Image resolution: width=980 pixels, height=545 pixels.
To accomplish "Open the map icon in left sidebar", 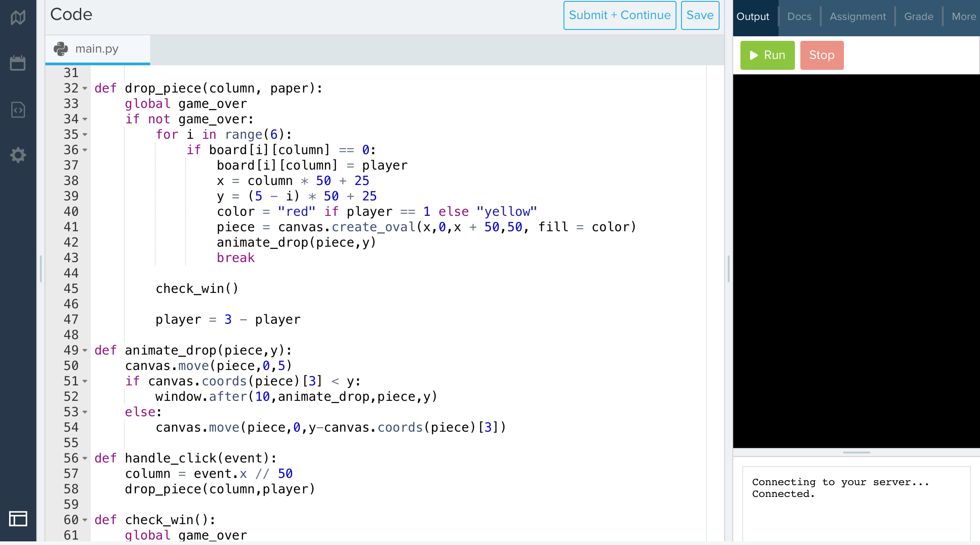I will tap(18, 18).
